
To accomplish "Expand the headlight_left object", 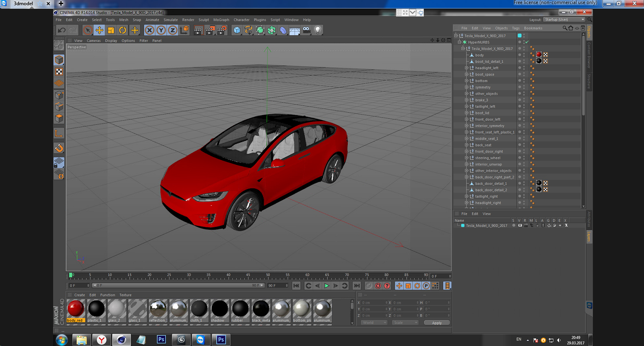I will (466, 68).
